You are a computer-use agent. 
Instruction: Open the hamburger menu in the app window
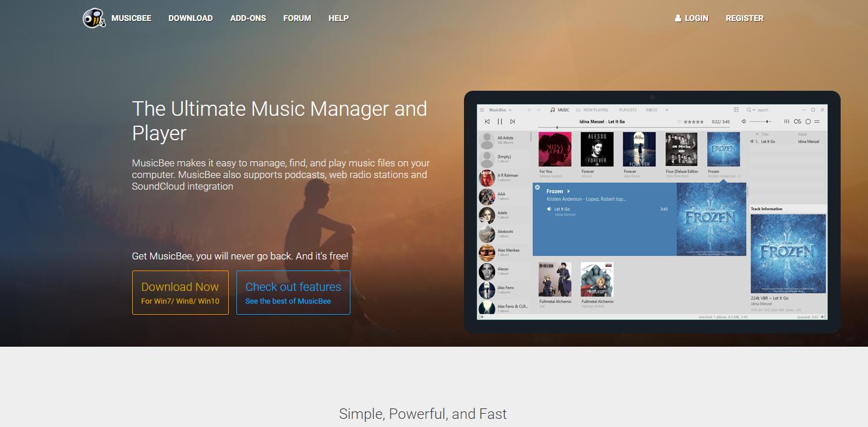pyautogui.click(x=482, y=110)
